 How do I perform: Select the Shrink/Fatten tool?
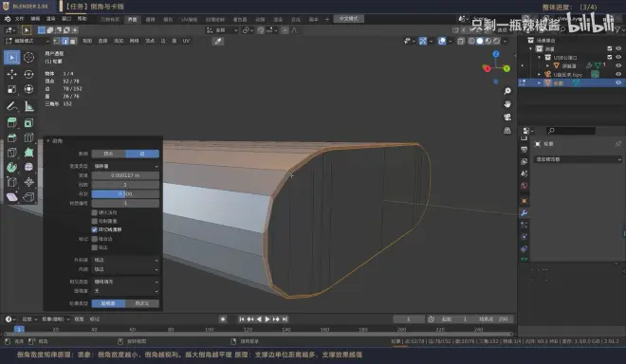[28, 182]
